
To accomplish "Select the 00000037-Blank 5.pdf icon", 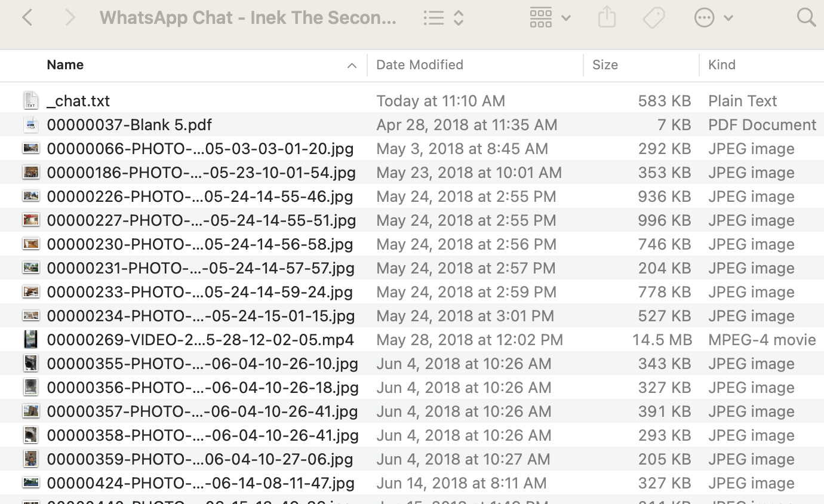I will coord(31,125).
